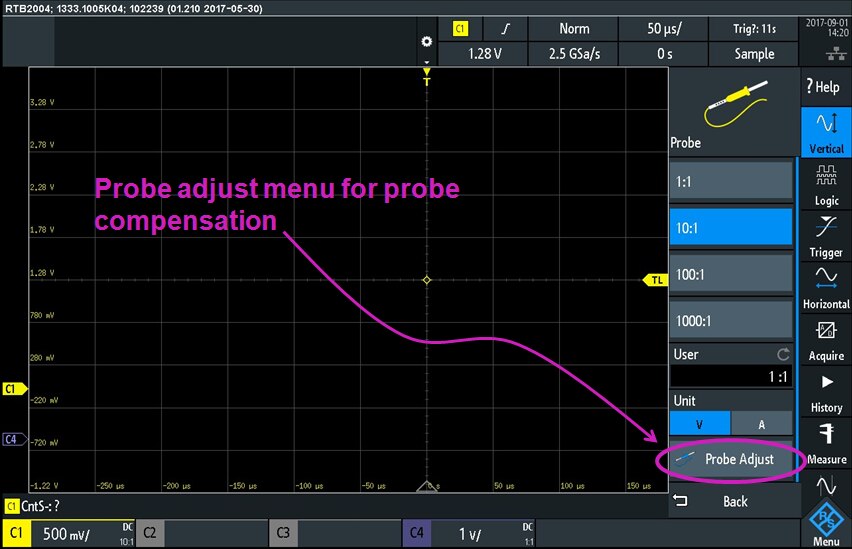Set probe unit to A
The height and width of the screenshot is (549, 852).
tap(762, 423)
